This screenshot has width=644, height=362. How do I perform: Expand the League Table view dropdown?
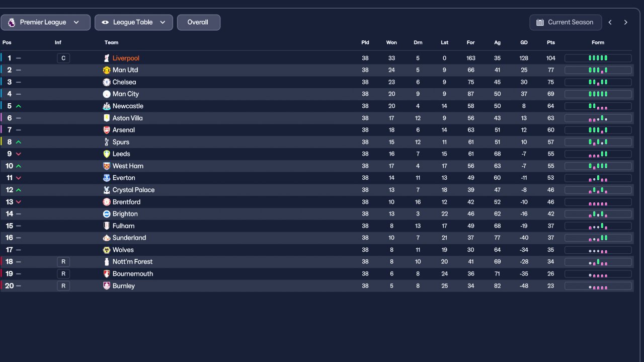tap(134, 23)
